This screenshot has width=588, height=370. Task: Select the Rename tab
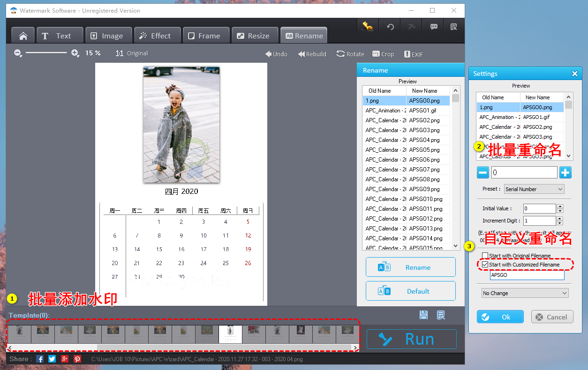click(304, 36)
